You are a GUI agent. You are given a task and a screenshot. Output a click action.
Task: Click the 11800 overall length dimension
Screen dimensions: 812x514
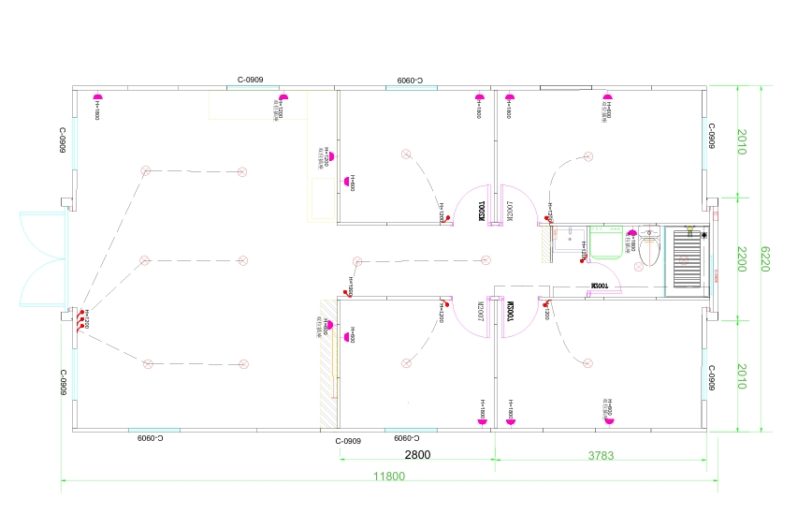[x=389, y=477]
